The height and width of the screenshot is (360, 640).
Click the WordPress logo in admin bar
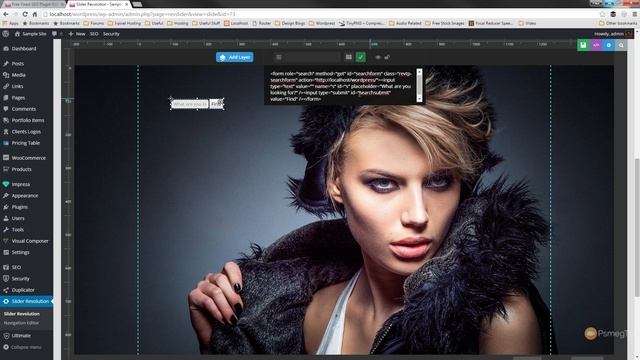6,34
